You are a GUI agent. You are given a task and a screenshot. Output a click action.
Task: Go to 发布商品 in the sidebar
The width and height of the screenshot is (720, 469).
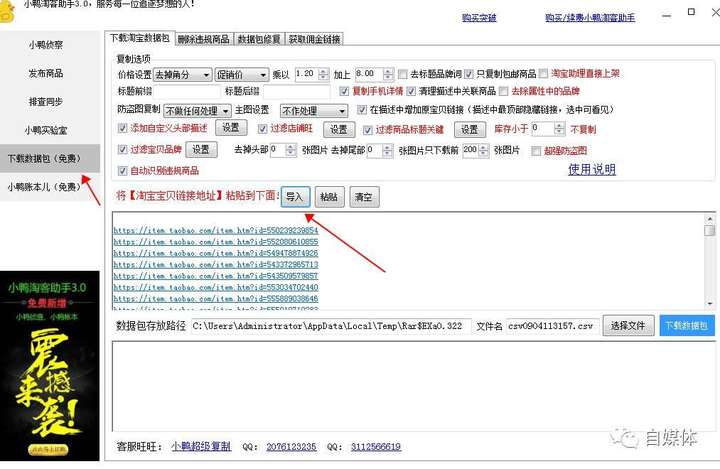click(x=46, y=73)
